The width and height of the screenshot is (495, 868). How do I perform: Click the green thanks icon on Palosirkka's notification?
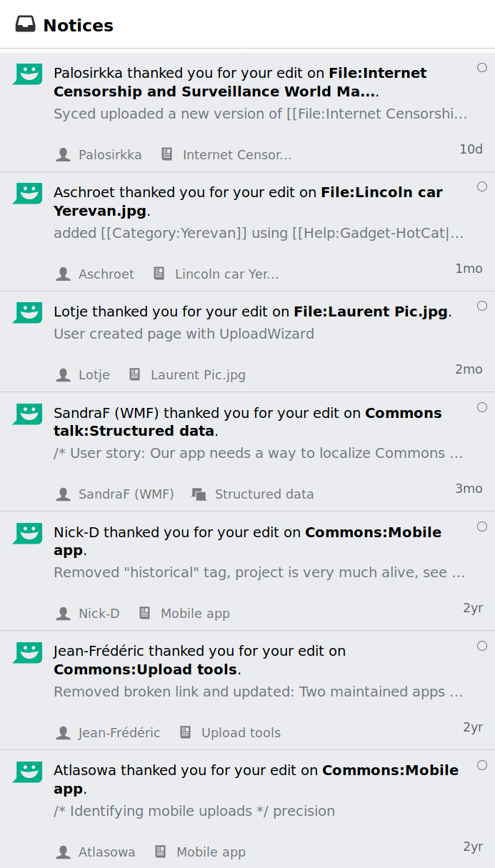pyautogui.click(x=27, y=74)
